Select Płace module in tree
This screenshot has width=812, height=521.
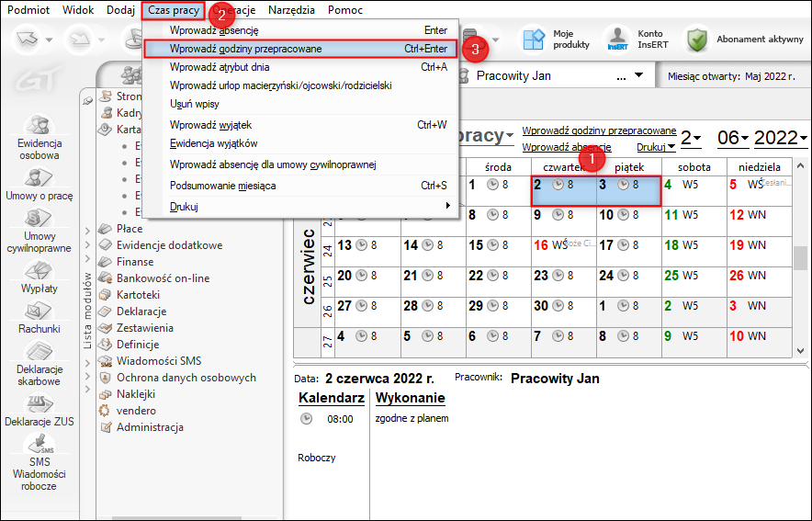tap(130, 229)
